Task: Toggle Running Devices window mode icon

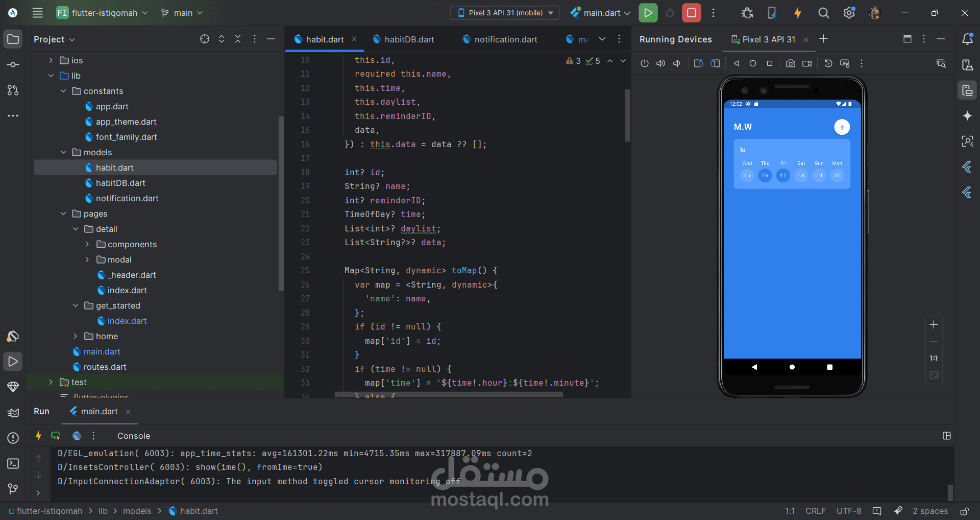Action: tap(908, 39)
